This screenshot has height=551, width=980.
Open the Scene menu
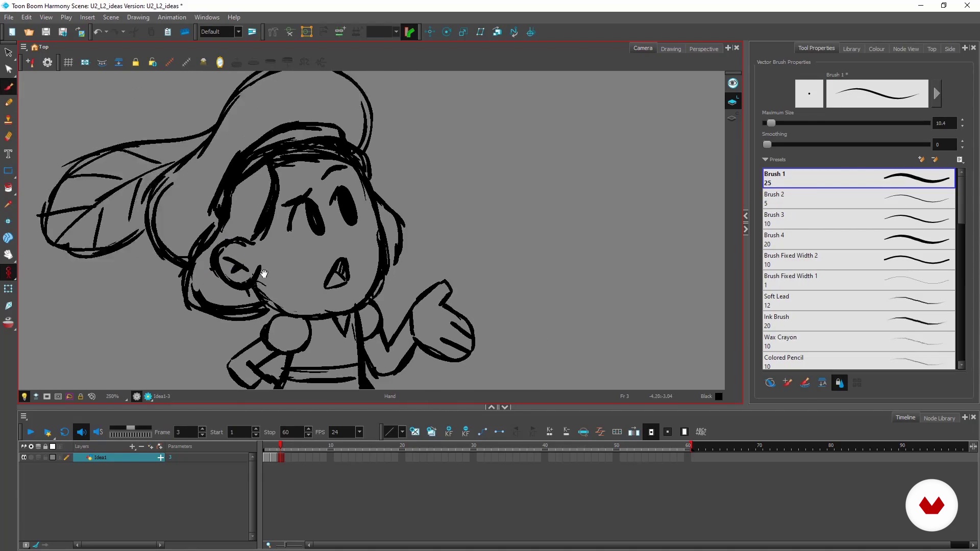[111, 17]
